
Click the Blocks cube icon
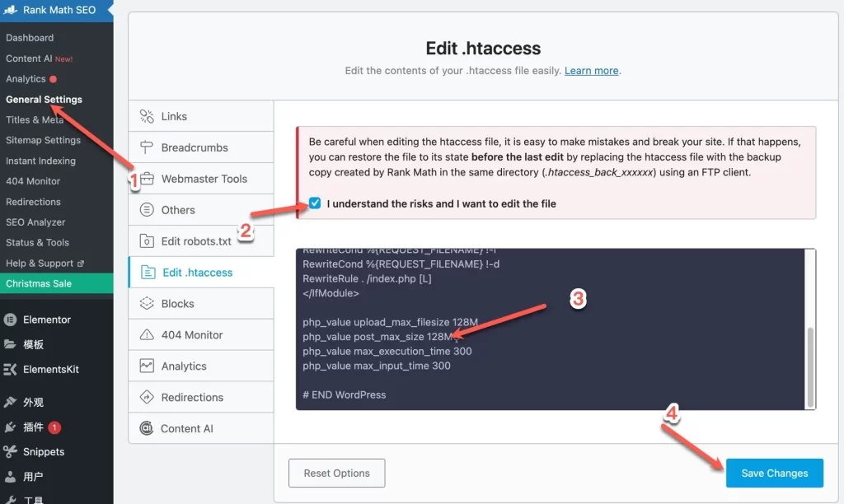coord(147,303)
